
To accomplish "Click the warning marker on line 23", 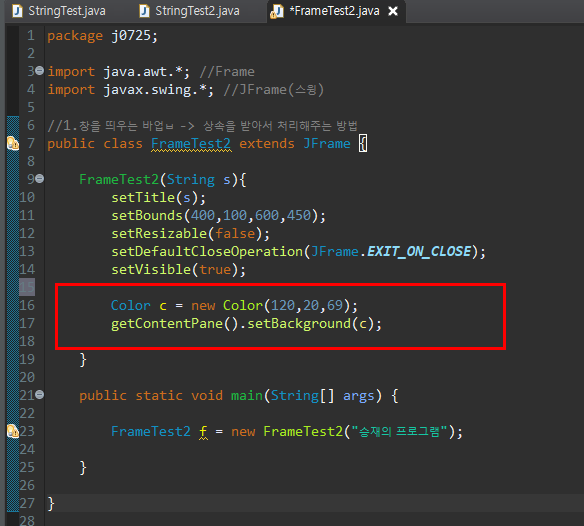I will (x=13, y=431).
